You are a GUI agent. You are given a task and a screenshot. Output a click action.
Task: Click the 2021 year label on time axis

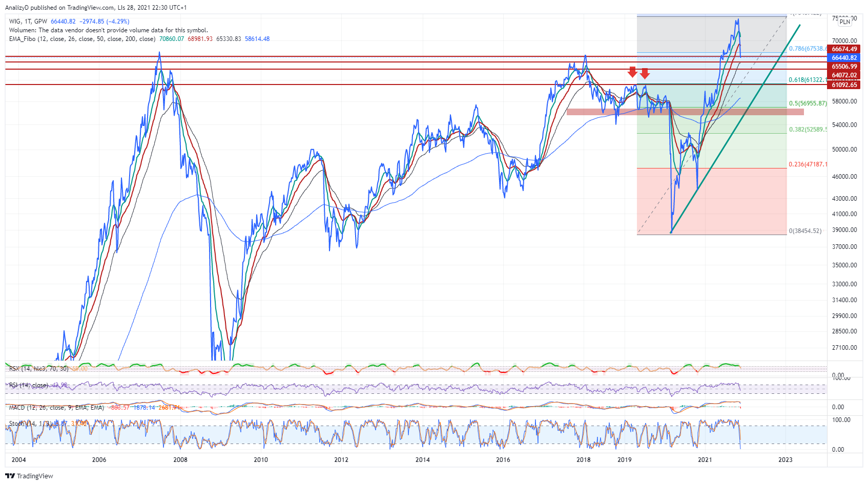pyautogui.click(x=705, y=460)
